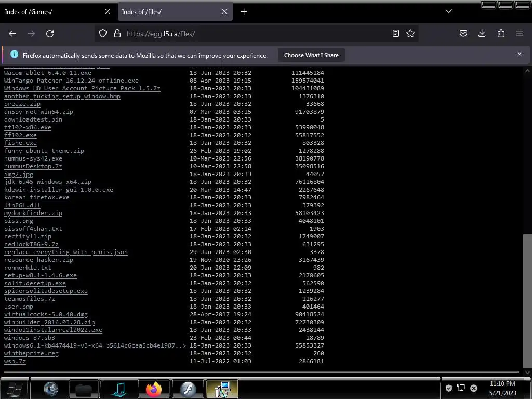Screen dimensions: 532x399
Task: Open hummus-sys42.exe link
Action: click(x=33, y=158)
